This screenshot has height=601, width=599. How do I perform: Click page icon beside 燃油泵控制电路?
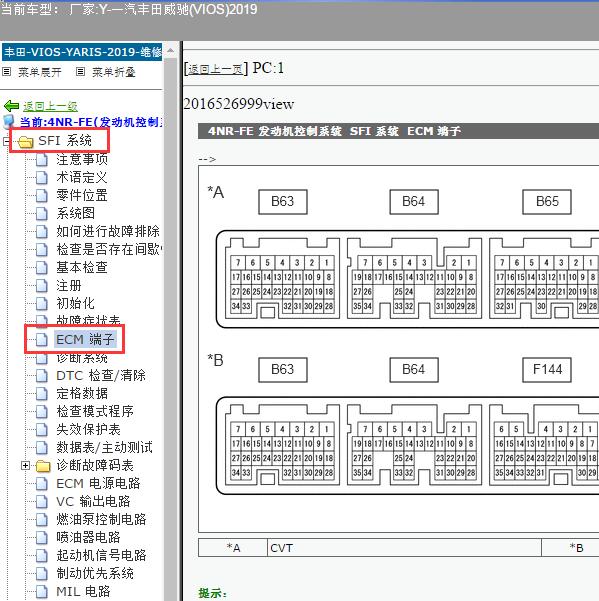[x=41, y=520]
